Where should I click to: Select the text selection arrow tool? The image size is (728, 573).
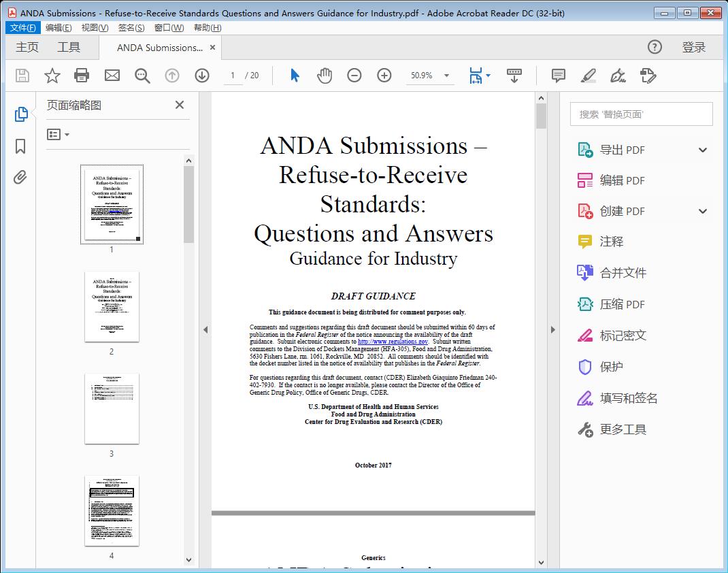(295, 76)
